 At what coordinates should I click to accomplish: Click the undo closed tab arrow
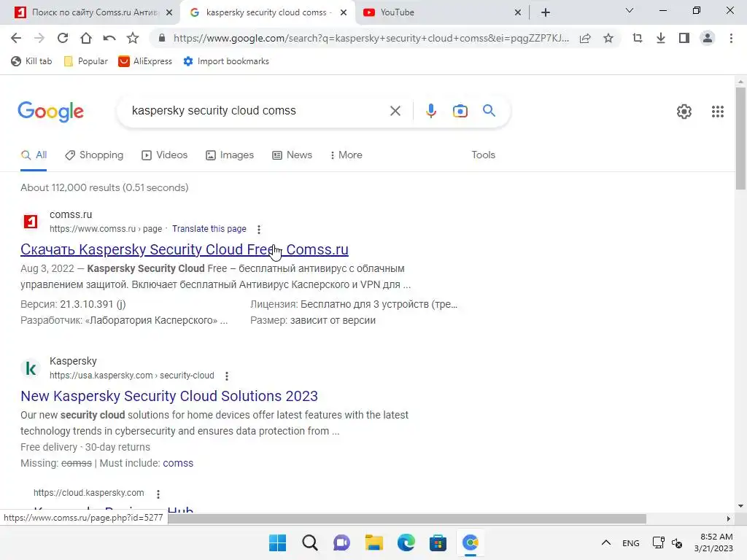point(109,38)
